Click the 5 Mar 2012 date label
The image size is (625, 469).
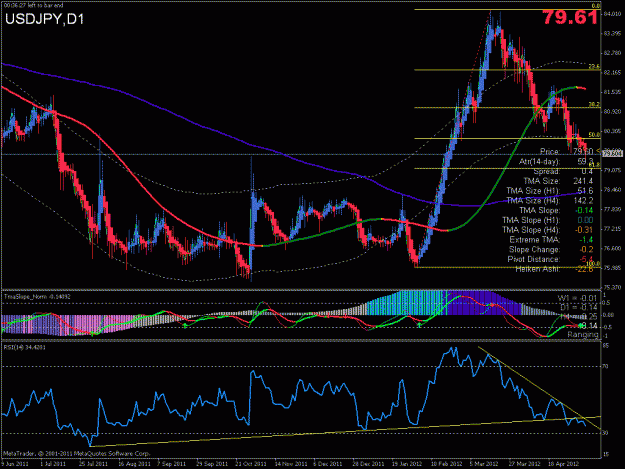(x=483, y=464)
